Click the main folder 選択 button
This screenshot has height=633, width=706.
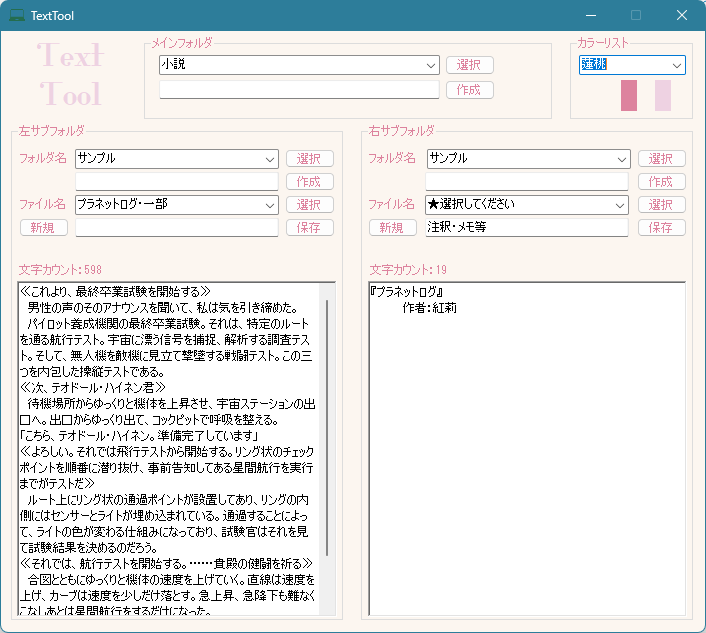469,65
